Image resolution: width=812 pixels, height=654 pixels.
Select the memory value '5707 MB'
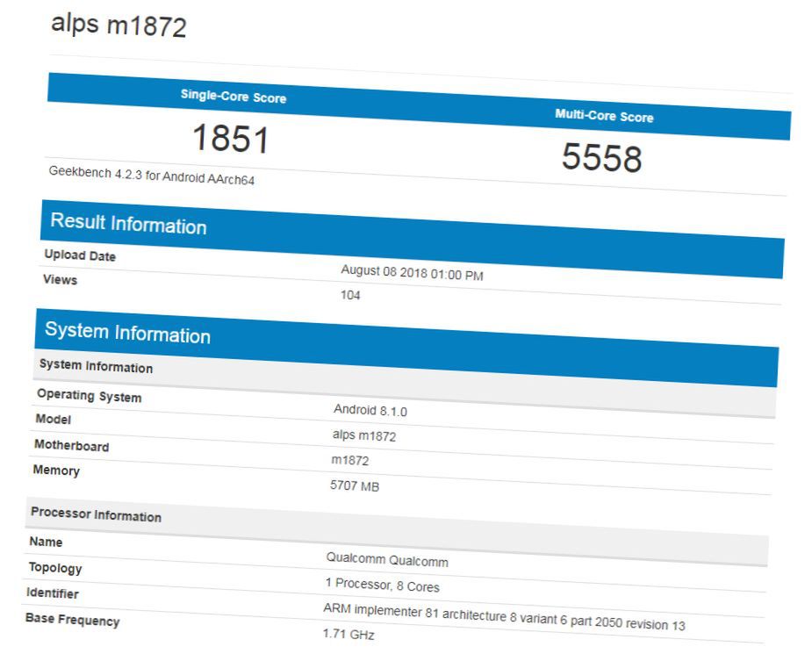tap(355, 485)
